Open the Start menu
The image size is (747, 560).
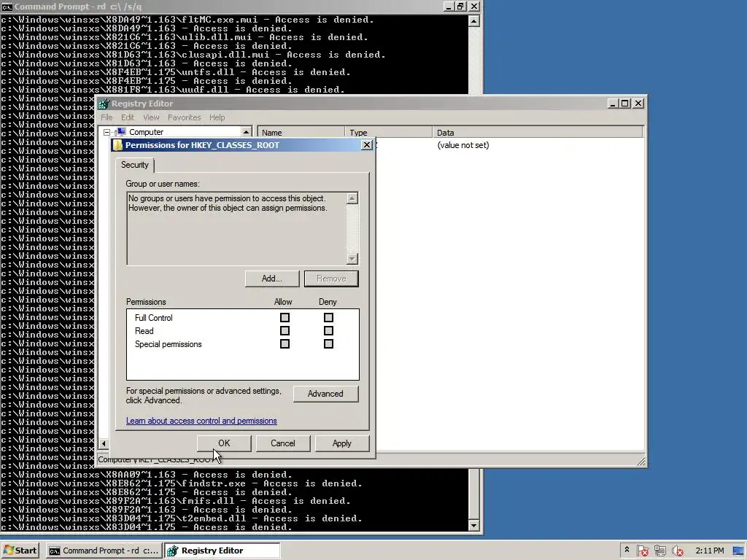20,551
